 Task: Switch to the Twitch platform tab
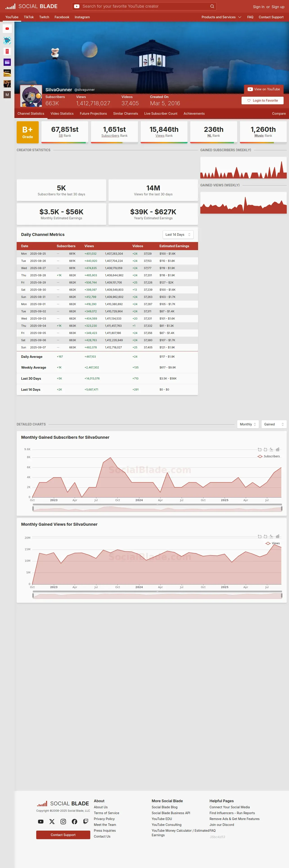(x=44, y=17)
